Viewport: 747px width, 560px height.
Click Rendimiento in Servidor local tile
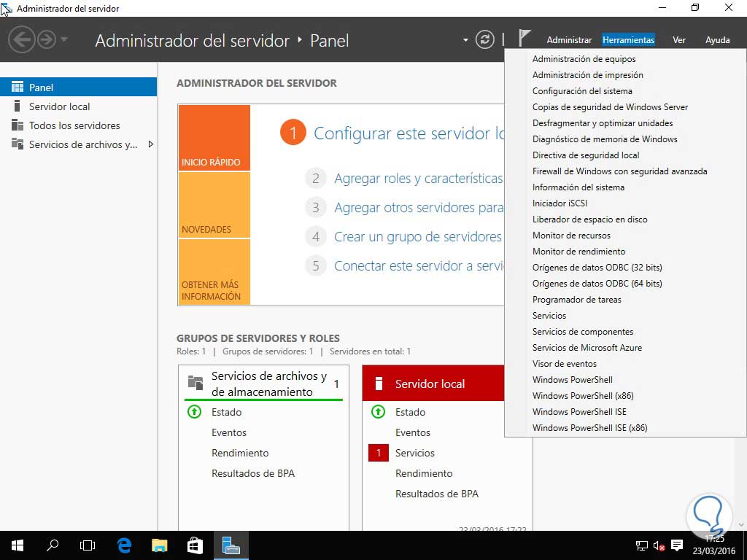pos(424,473)
